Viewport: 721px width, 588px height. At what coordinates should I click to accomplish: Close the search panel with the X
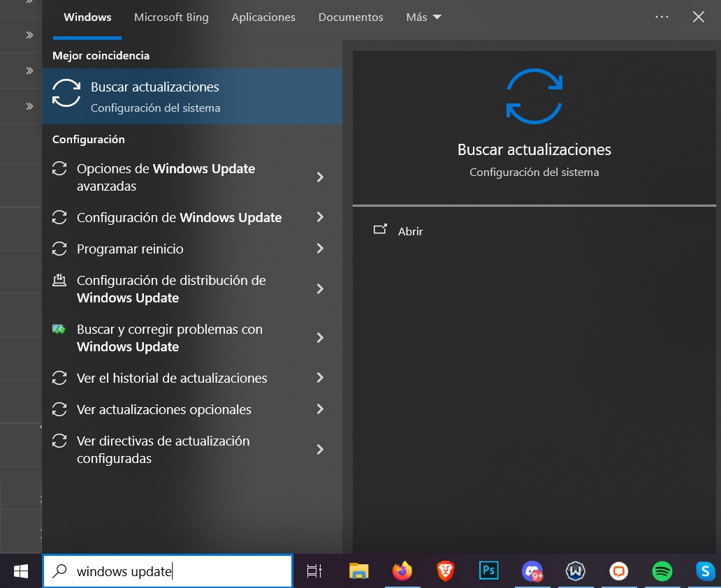coord(698,17)
